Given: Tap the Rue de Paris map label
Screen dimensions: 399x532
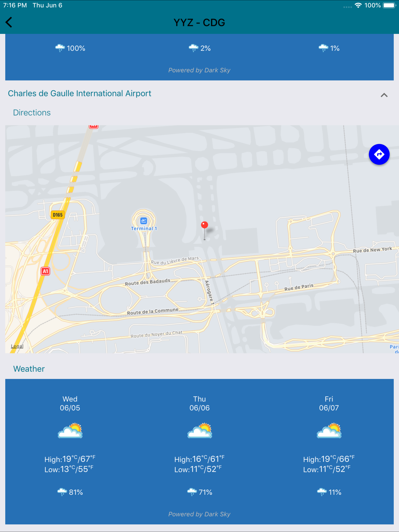Looking at the screenshot, I should pyautogui.click(x=299, y=287).
